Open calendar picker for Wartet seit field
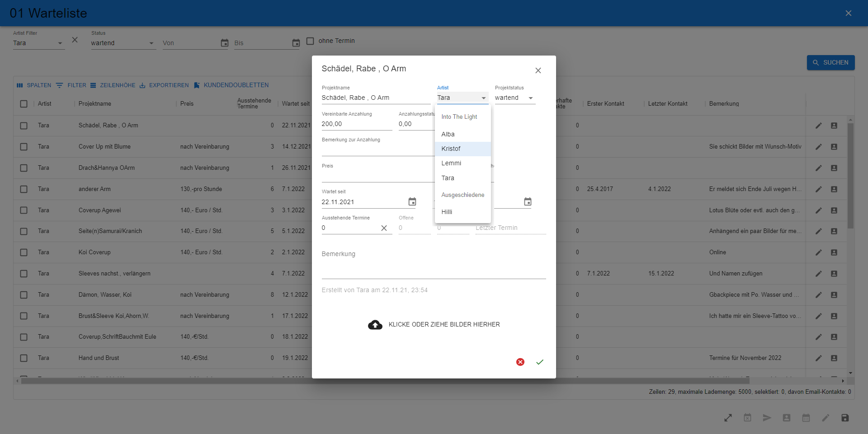The width and height of the screenshot is (868, 434). (x=412, y=202)
